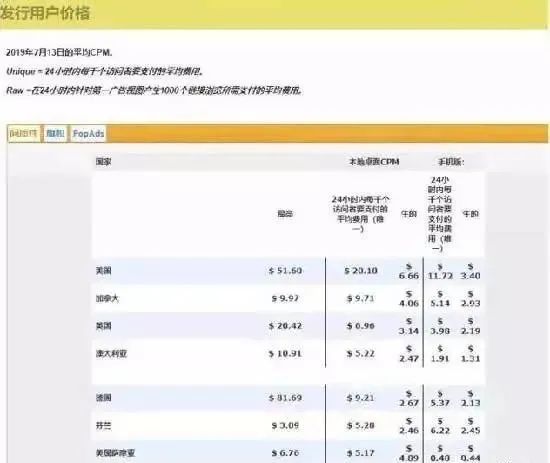The width and height of the screenshot is (550, 463).
Task: Click the $ 20.42 price cell
Action: [x=285, y=326]
